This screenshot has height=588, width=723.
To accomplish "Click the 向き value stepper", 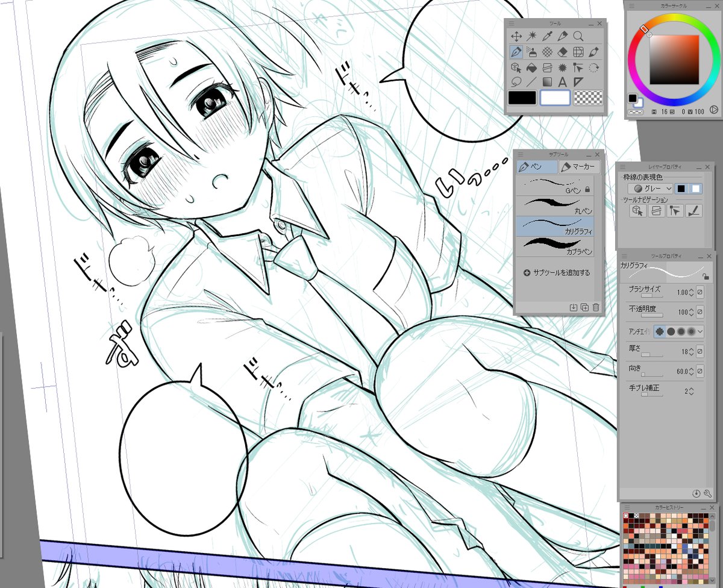I will (x=692, y=371).
